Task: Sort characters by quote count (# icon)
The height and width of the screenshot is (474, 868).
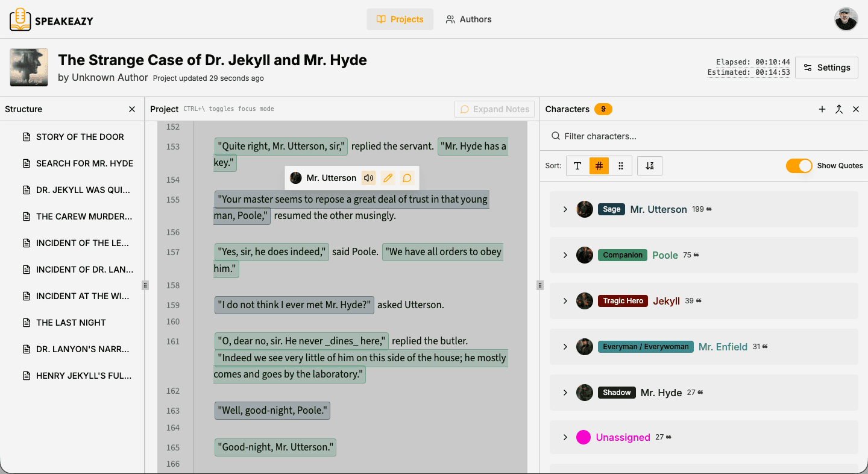Action: pos(599,166)
